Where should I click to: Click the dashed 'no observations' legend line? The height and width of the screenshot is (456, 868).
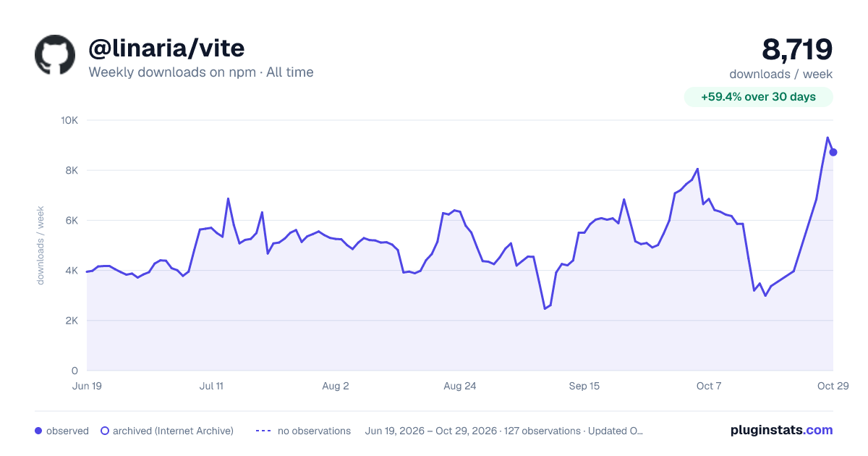pos(263,431)
